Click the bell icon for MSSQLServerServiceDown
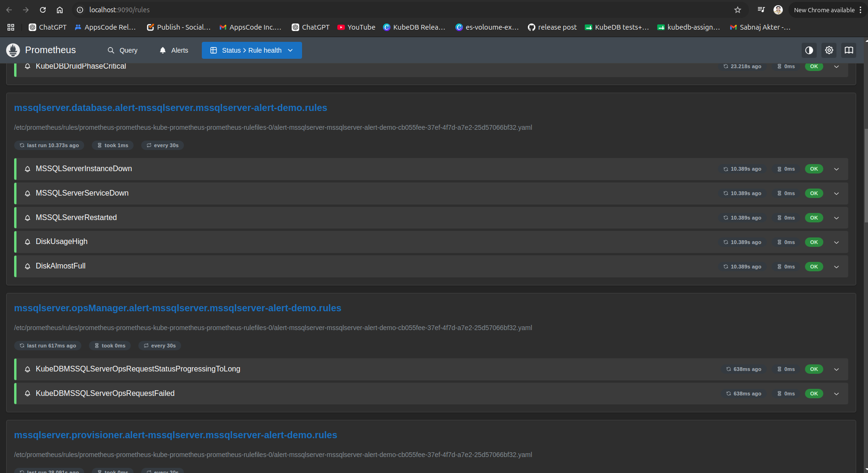 click(28, 194)
